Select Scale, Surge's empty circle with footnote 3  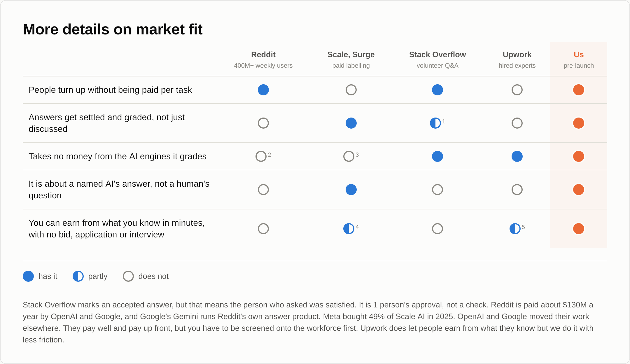(x=349, y=156)
